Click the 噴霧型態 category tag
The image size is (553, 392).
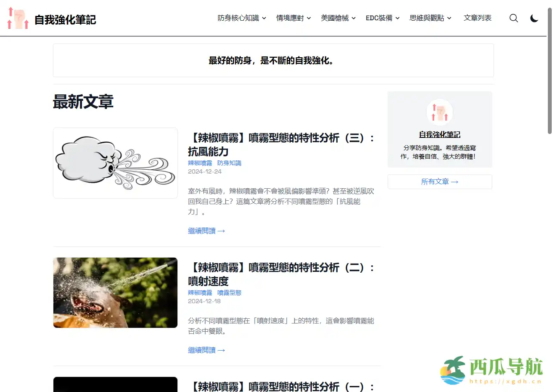click(229, 292)
